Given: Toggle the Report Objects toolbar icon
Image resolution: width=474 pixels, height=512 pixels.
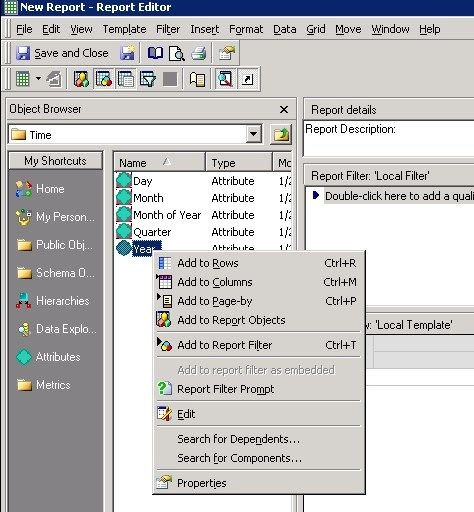Looking at the screenshot, I should [x=81, y=79].
